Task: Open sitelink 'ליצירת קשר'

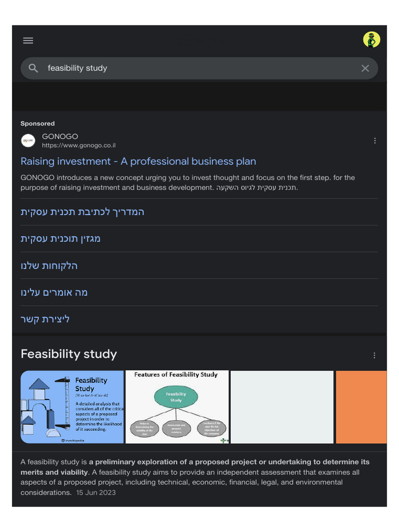Action: (45, 319)
